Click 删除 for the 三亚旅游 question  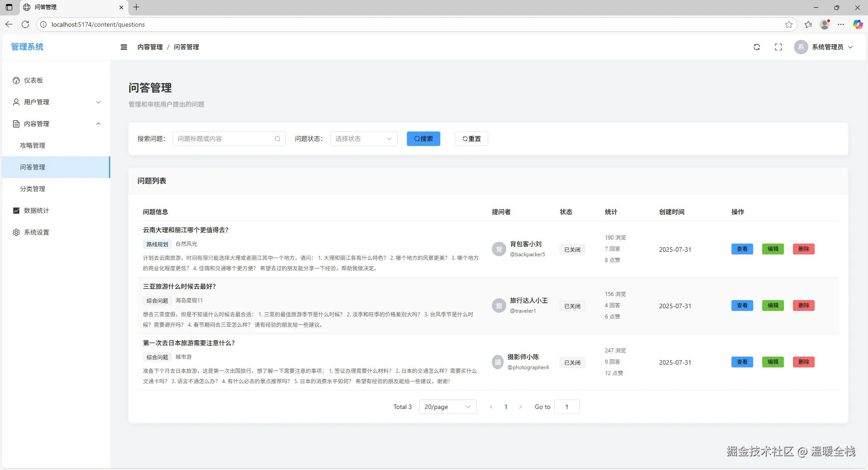[x=803, y=305]
